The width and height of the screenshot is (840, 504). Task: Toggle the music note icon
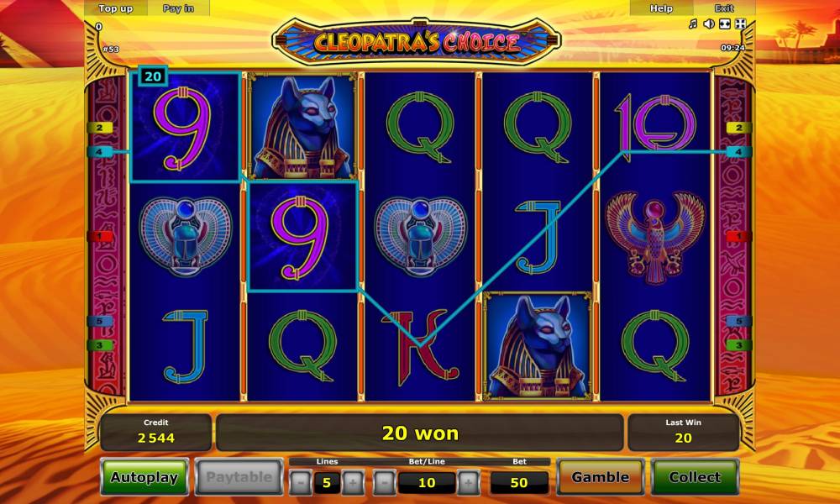click(693, 24)
